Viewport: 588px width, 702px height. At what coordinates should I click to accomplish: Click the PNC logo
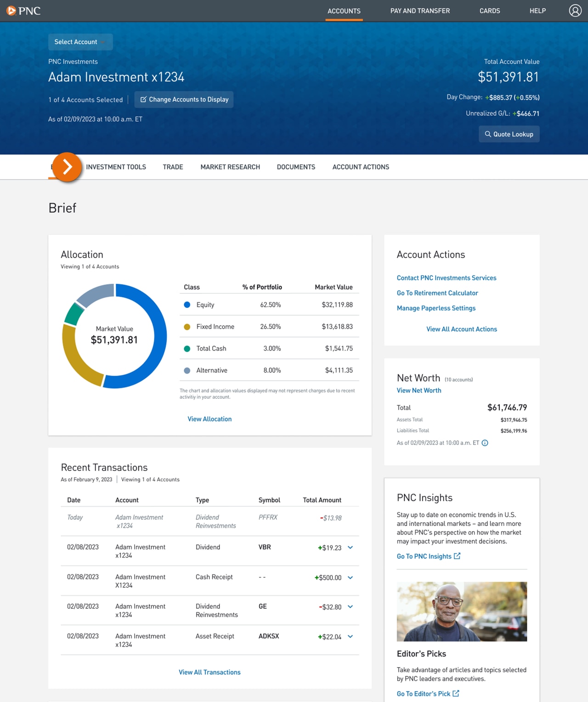pyautogui.click(x=23, y=11)
